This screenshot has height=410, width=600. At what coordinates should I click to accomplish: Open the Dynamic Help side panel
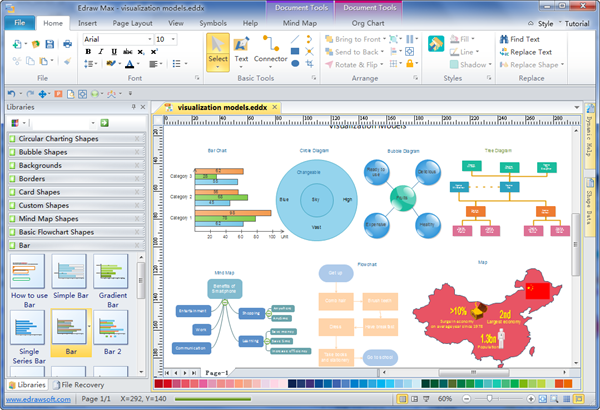point(589,136)
